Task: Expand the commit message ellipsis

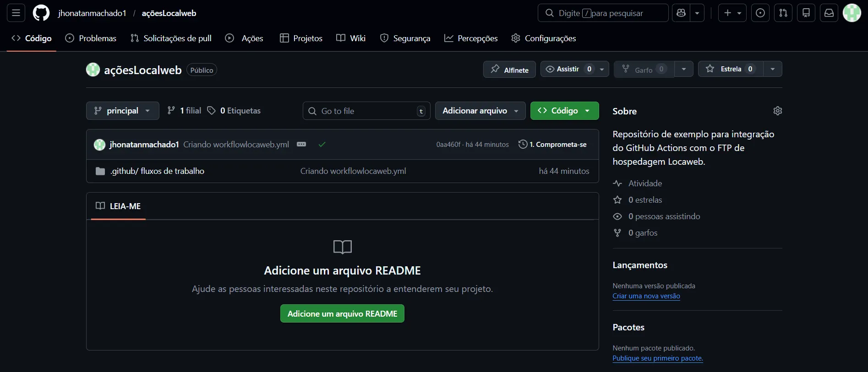Action: pos(301,144)
